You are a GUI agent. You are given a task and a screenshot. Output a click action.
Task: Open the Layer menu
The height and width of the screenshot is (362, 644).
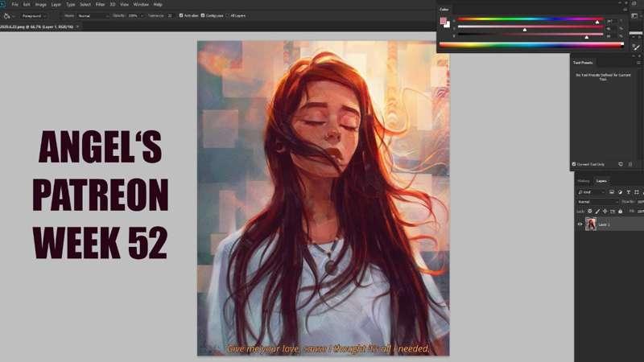pos(56,5)
